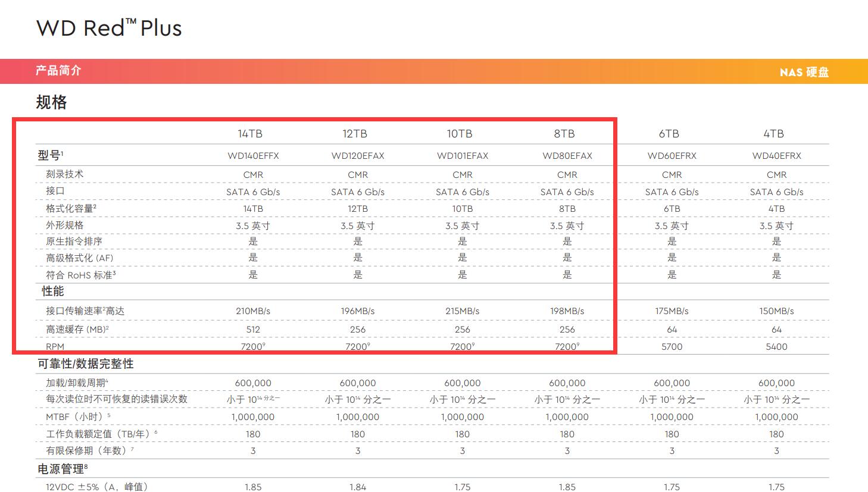The width and height of the screenshot is (868, 492).
Task: Click model number WD120EFAX
Action: pos(358,156)
